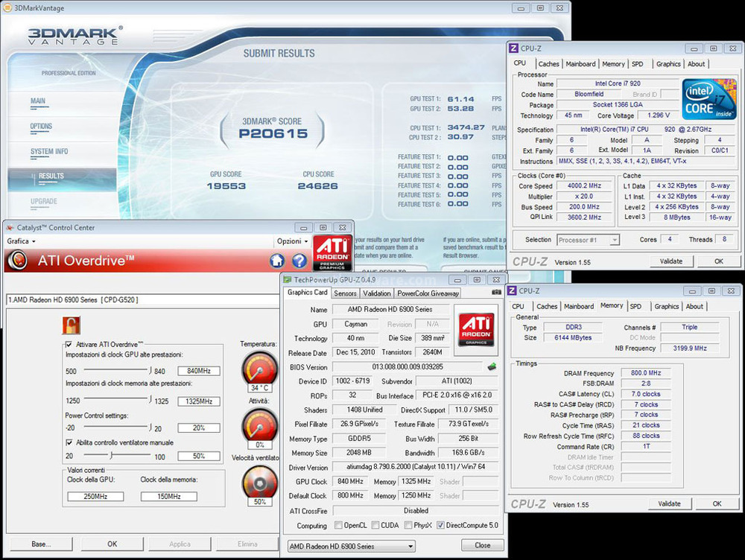Click the lower CPU-Z window title icon

(512, 290)
